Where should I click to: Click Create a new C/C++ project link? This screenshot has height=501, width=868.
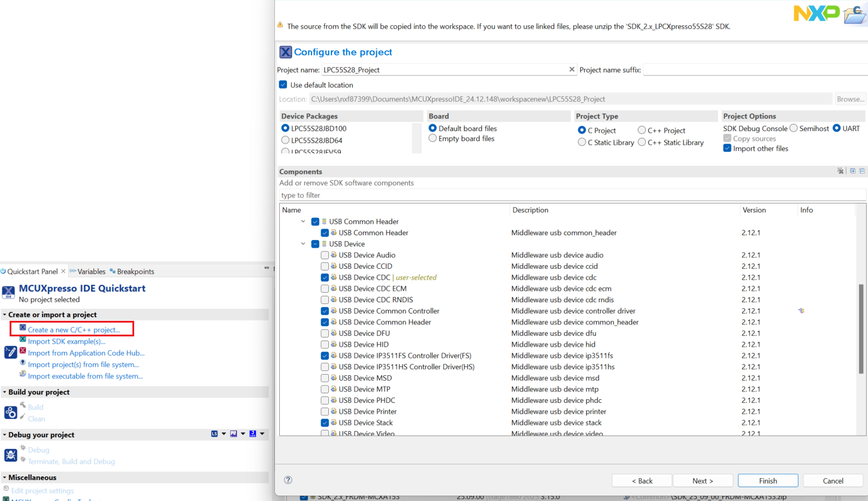pos(74,330)
